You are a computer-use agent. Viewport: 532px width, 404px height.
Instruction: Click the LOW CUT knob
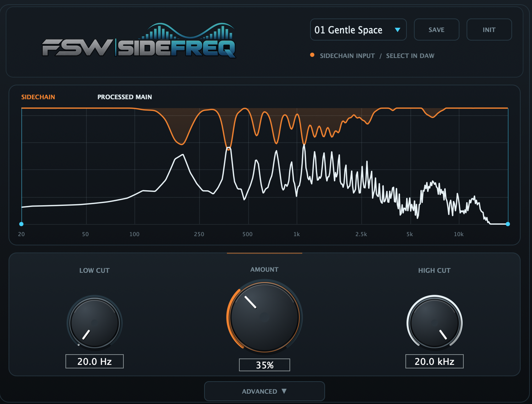pyautogui.click(x=95, y=323)
